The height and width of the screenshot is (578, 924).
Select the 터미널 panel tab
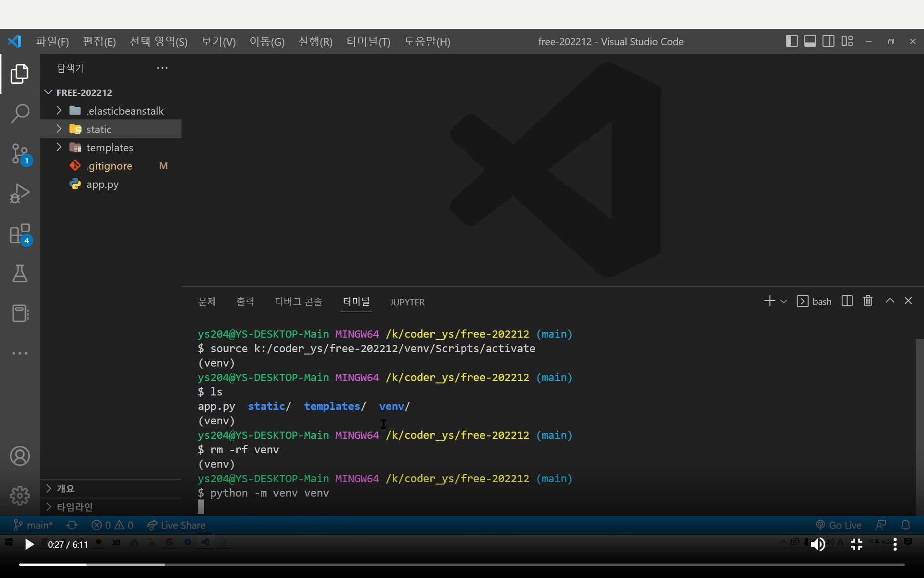[x=356, y=302]
